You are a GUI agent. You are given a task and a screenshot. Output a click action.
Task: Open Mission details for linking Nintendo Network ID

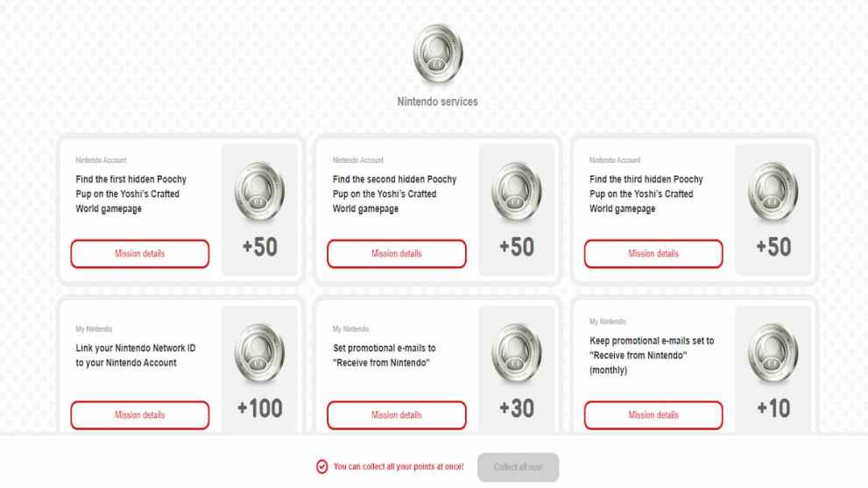coord(140,414)
